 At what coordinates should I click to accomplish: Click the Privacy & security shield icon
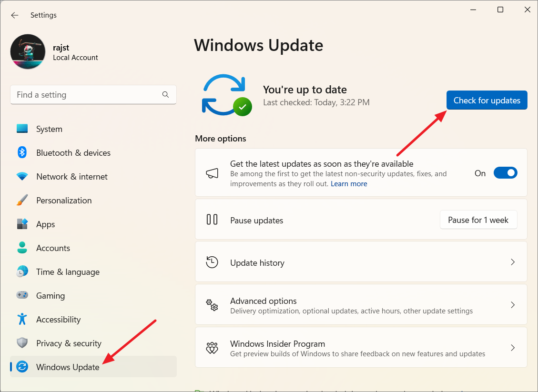coord(22,343)
